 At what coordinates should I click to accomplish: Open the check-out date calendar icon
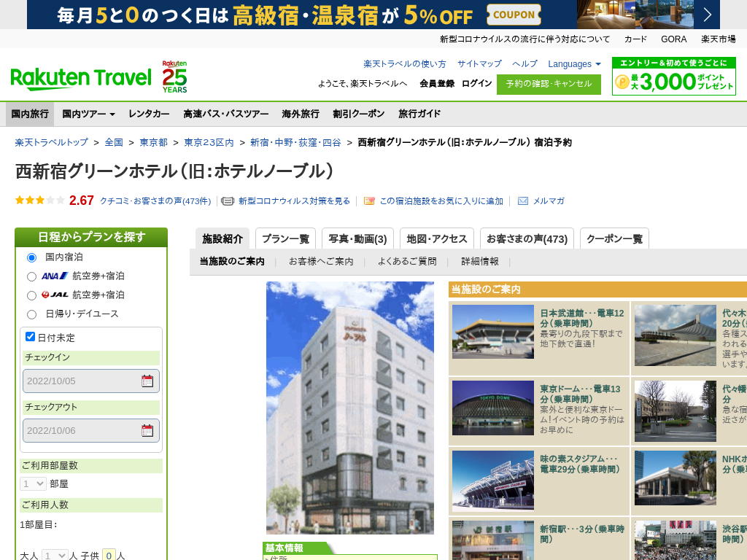tap(147, 430)
